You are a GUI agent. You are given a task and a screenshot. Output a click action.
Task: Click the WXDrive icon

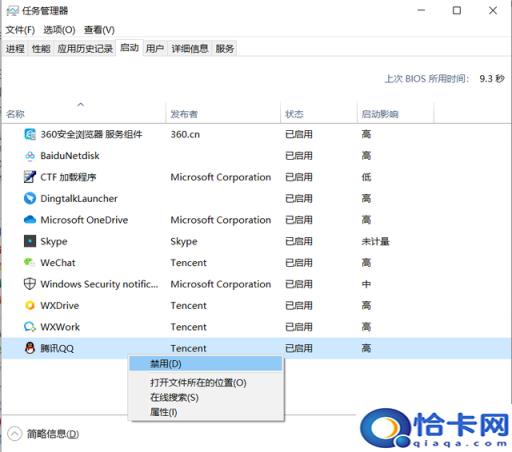(30, 305)
